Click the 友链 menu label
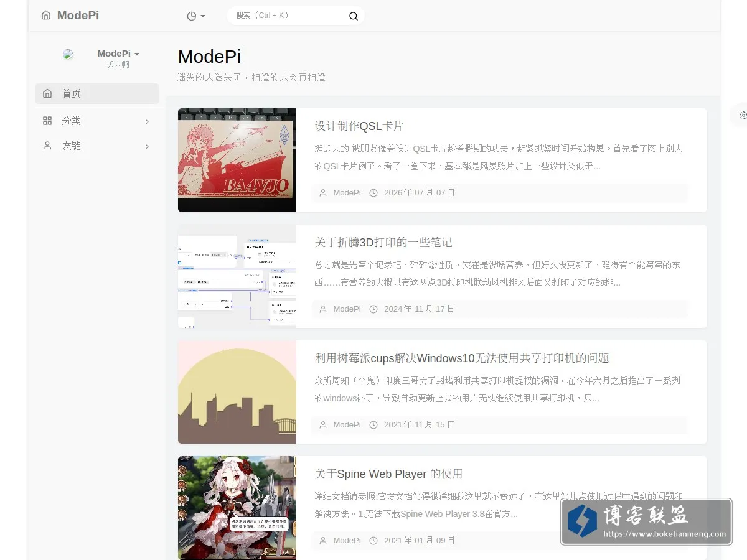Screen dimensions: 747x560 tap(72, 146)
